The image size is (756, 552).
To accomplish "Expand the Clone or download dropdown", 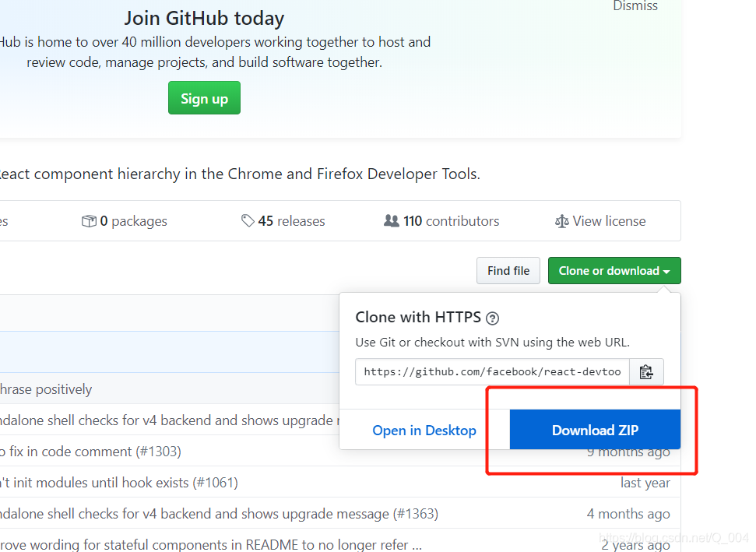I will pyautogui.click(x=614, y=270).
